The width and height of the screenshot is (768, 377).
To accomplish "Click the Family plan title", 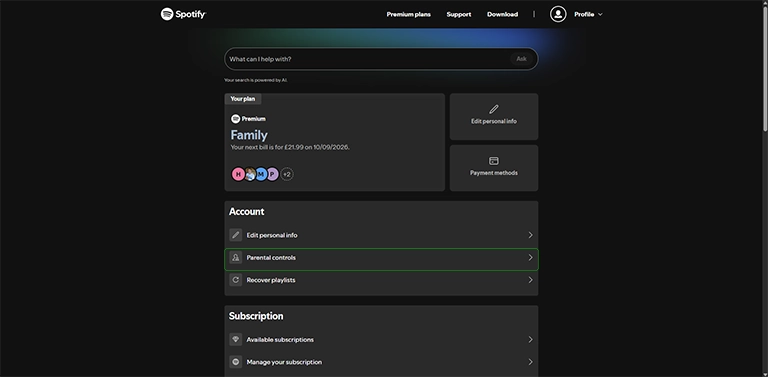I will 249,135.
